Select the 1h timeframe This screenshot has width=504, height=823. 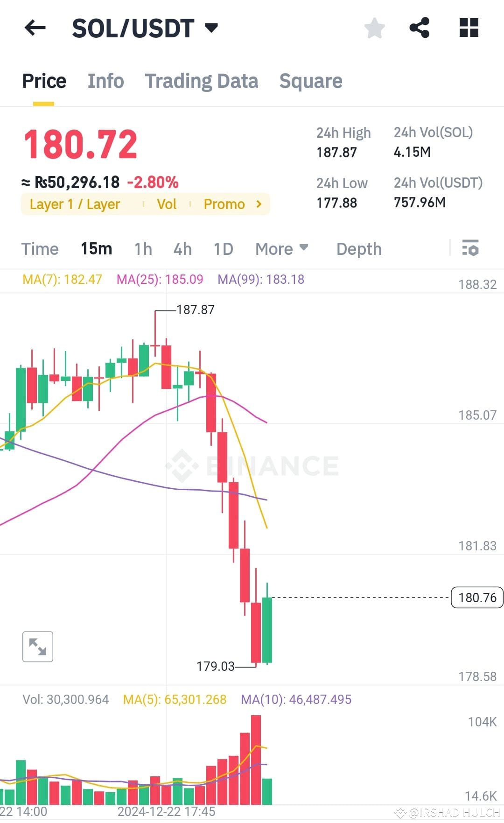tap(143, 249)
